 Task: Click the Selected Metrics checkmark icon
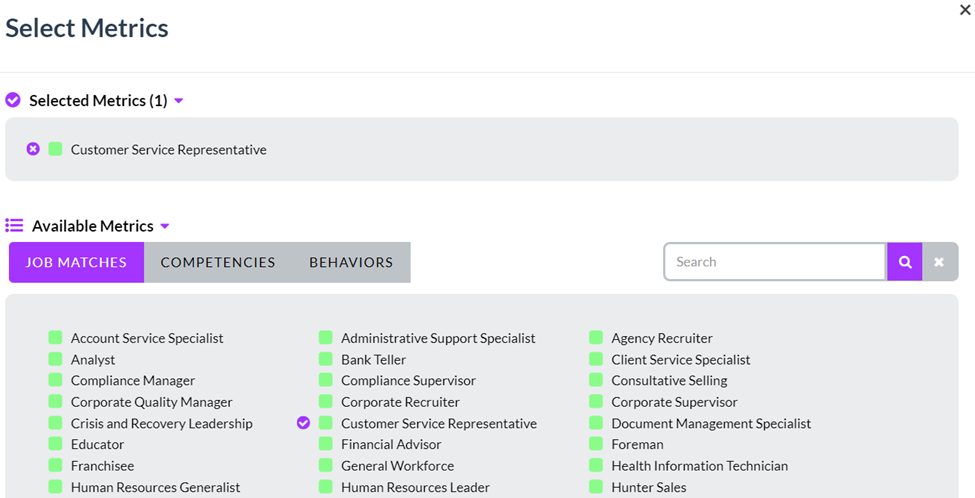(x=13, y=100)
